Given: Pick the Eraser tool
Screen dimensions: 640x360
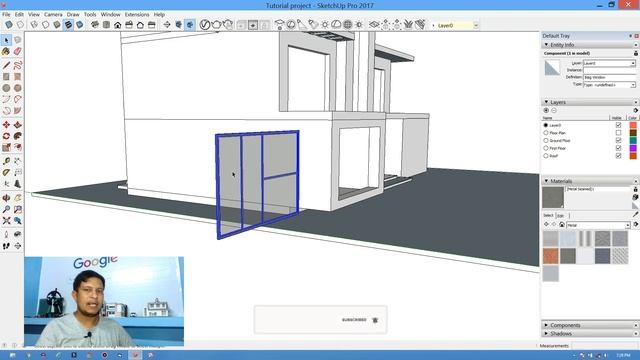Looking at the screenshot, I should pos(18,51).
